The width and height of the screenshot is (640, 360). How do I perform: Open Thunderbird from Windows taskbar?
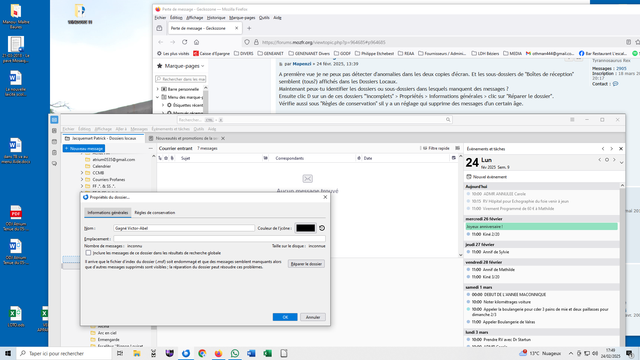point(186,353)
